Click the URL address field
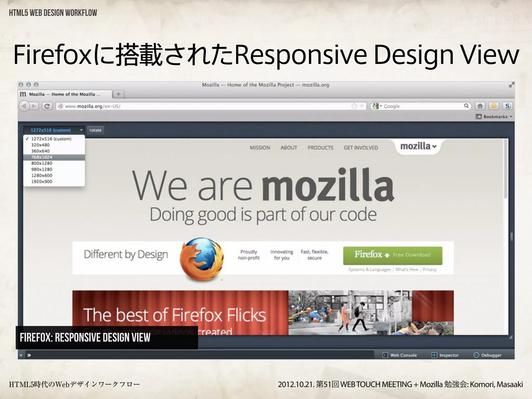 [210, 106]
